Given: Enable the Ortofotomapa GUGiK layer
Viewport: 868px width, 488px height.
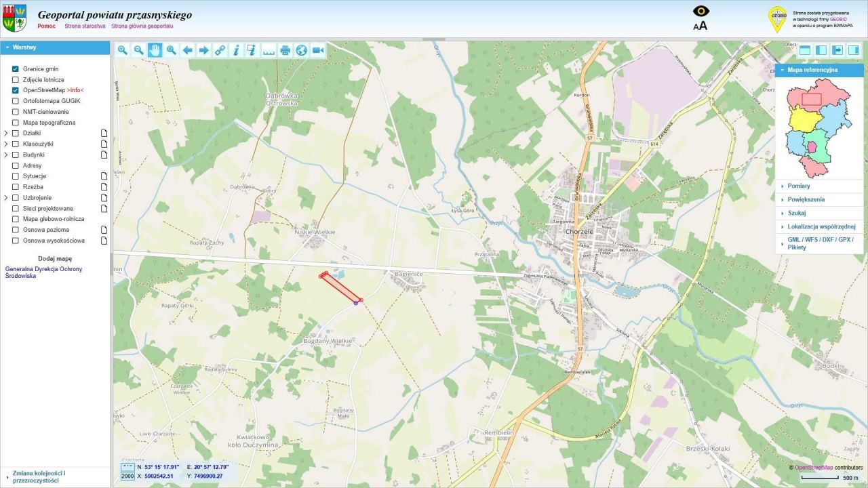Looking at the screenshot, I should (x=16, y=101).
